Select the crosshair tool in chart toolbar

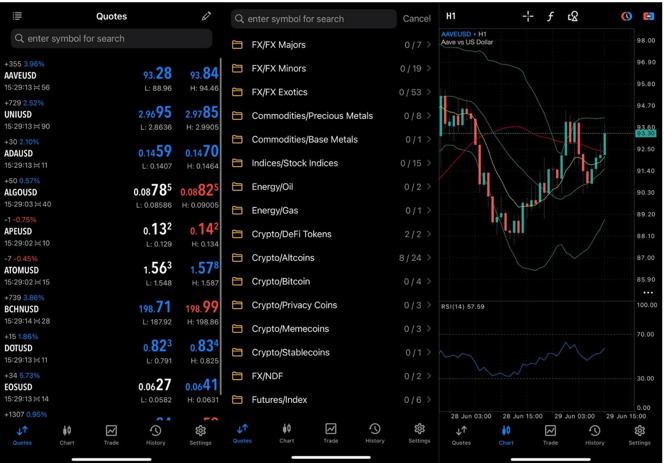528,17
